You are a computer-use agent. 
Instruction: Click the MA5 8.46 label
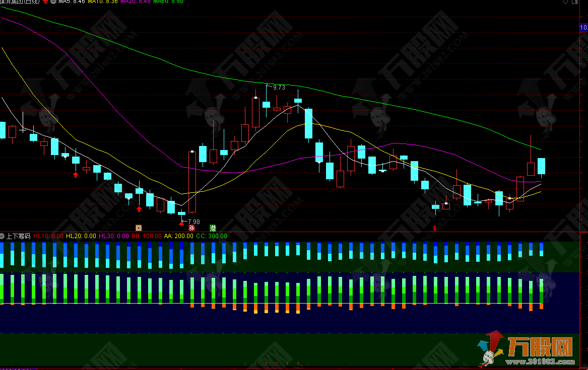coord(72,2)
